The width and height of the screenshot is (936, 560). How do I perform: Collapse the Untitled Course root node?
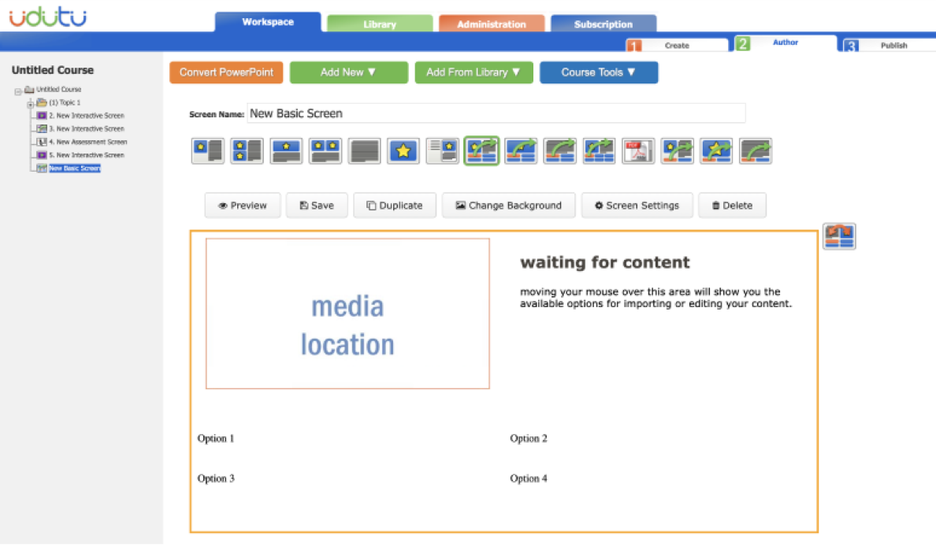point(17,90)
